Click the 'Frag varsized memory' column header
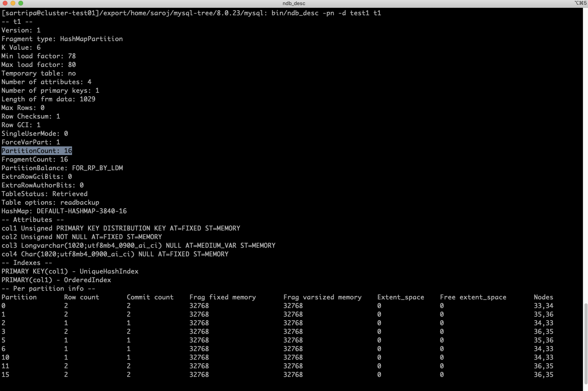 click(323, 297)
